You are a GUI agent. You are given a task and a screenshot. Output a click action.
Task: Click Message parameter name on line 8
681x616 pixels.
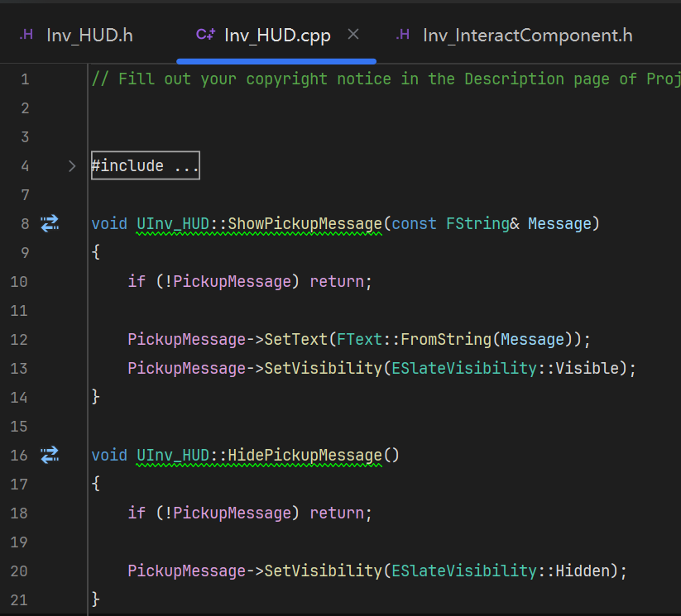click(x=560, y=223)
